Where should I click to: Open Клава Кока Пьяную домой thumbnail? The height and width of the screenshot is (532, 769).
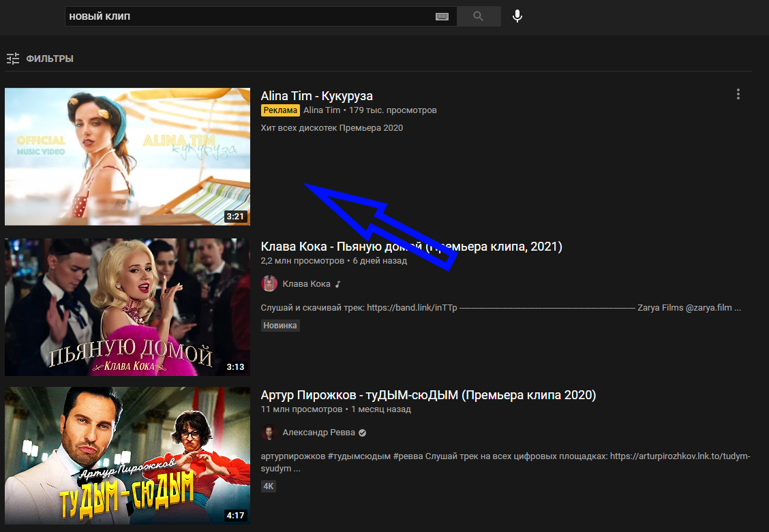click(127, 307)
